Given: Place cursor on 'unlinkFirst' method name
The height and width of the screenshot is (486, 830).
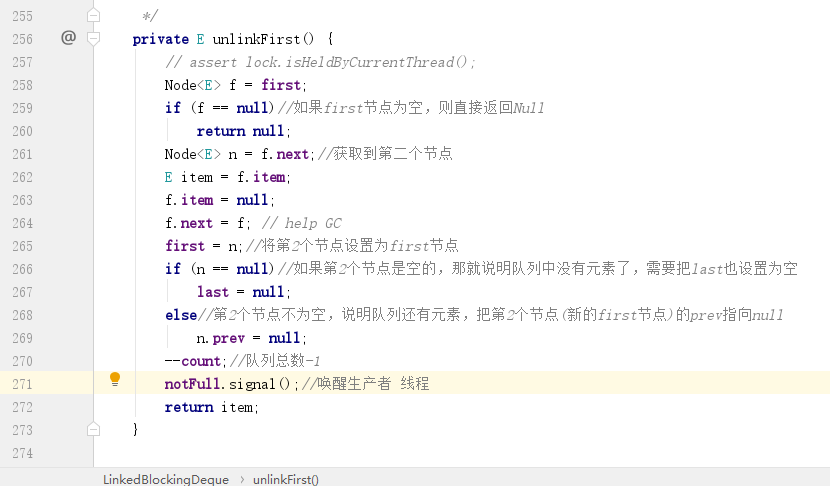Looking at the screenshot, I should [x=257, y=39].
